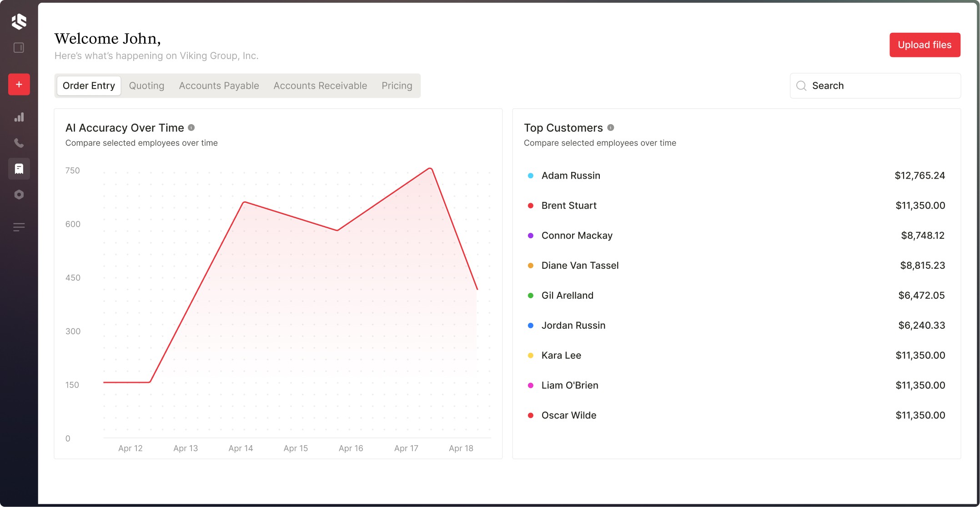Click the cyan dot beside Adam Russin
The width and height of the screenshot is (980, 507).
(x=530, y=176)
